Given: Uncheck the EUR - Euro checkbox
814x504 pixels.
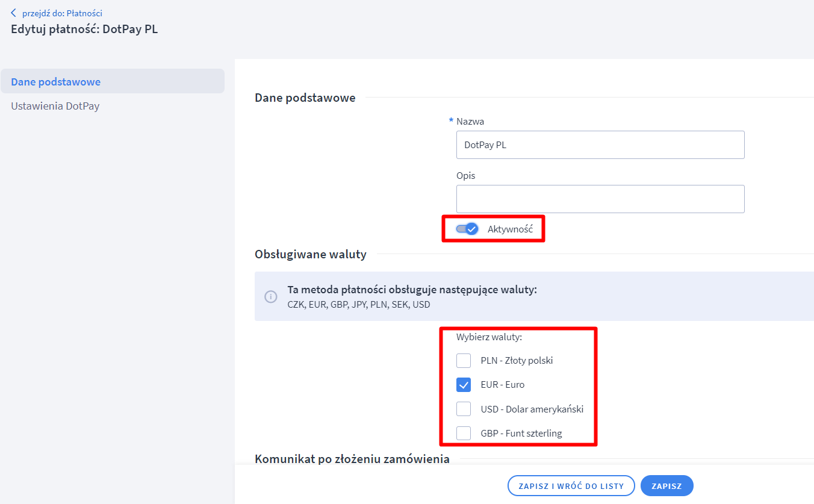Looking at the screenshot, I should [464, 385].
